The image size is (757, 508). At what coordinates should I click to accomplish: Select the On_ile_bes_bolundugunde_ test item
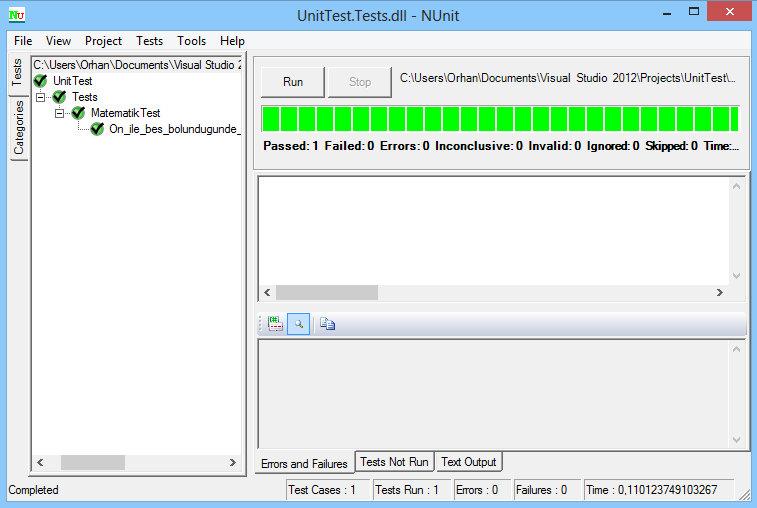click(174, 129)
